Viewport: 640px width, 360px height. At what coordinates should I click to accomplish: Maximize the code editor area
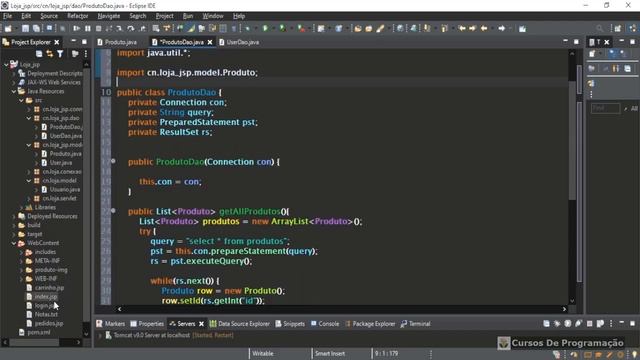click(x=576, y=42)
